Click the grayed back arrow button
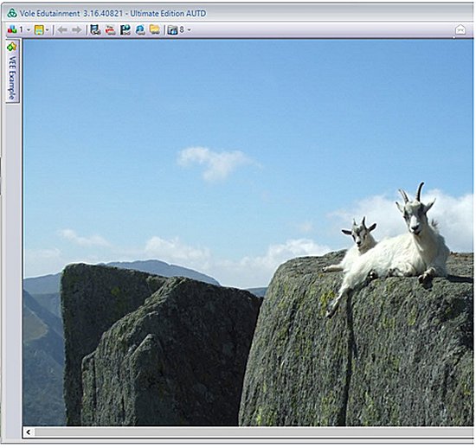476x448 pixels. tap(62, 29)
